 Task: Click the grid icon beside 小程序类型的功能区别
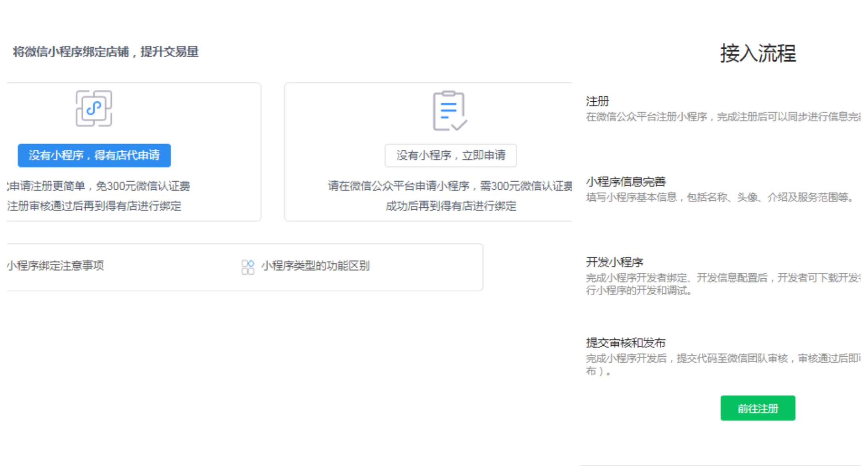pyautogui.click(x=248, y=267)
